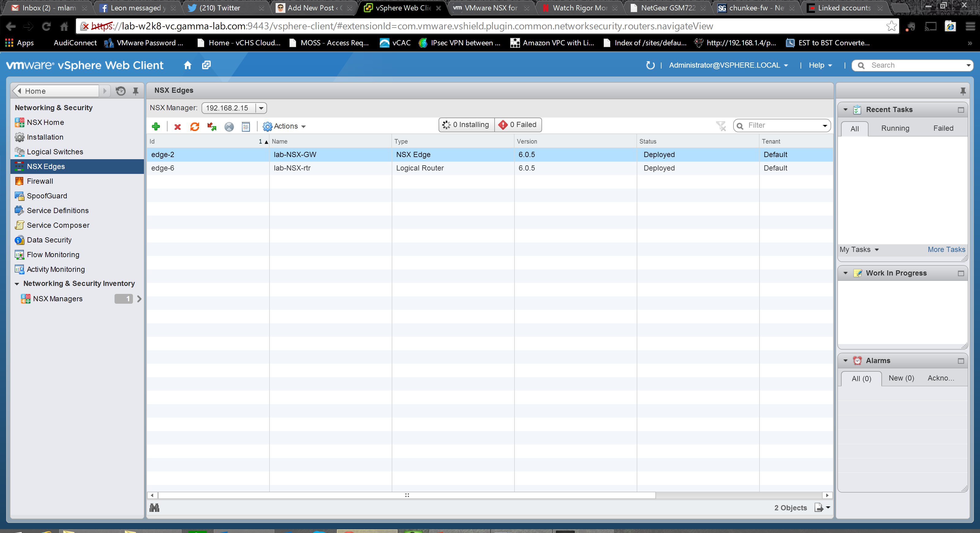Click the orange force sync icon
The height and width of the screenshot is (533, 980).
tap(195, 127)
